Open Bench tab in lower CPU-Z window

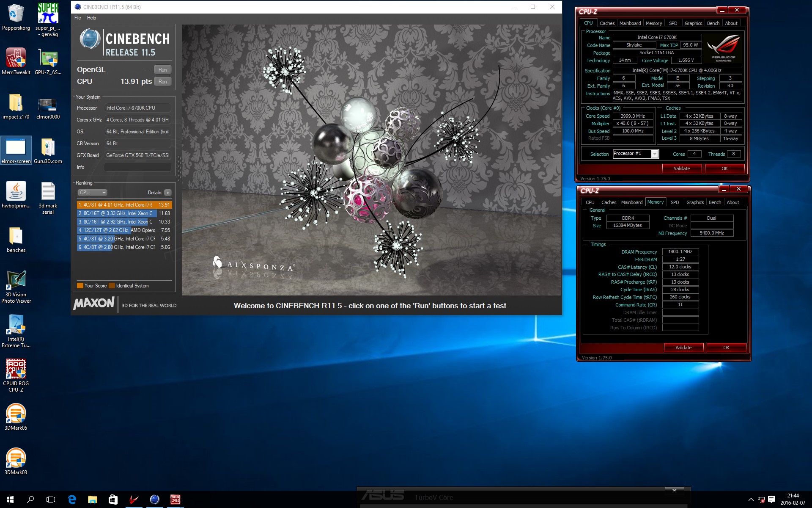[715, 202]
